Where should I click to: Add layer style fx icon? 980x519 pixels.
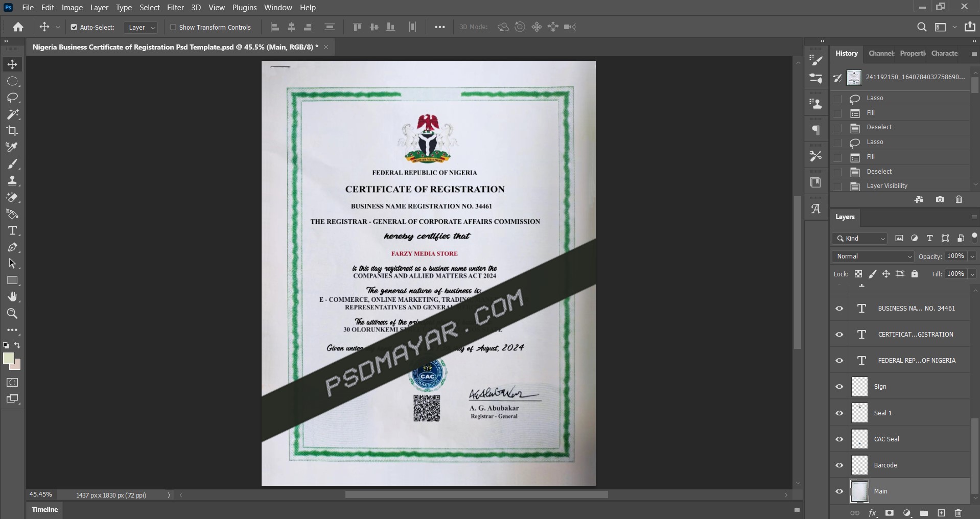873,513
